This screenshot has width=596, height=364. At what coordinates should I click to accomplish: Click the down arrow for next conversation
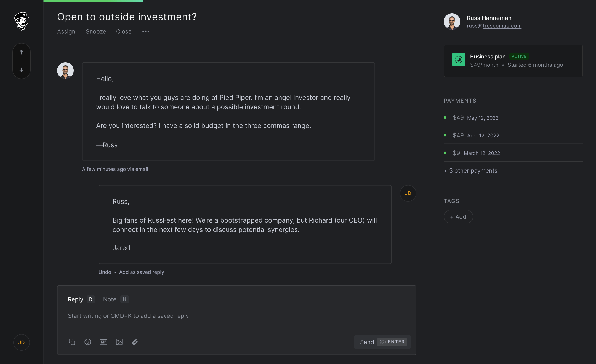pos(22,70)
